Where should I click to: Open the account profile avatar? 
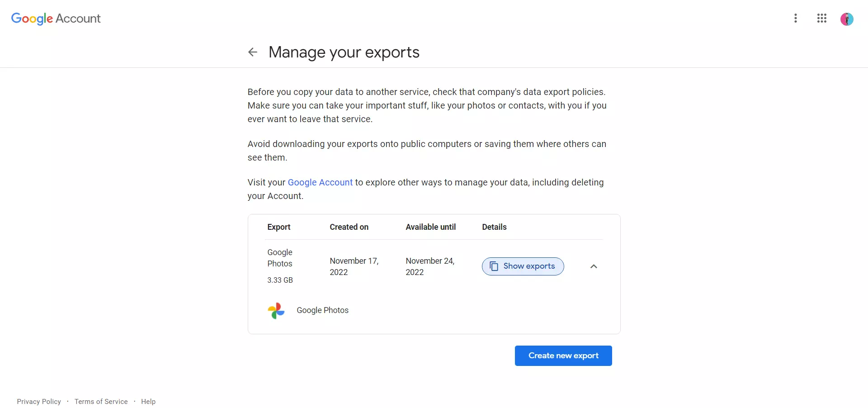(x=847, y=19)
